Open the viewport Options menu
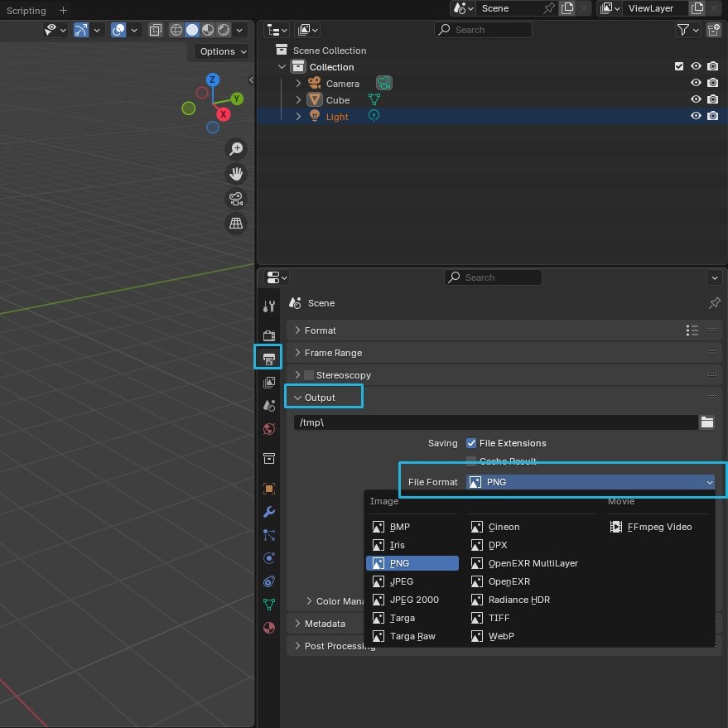This screenshot has height=728, width=728. pos(220,51)
